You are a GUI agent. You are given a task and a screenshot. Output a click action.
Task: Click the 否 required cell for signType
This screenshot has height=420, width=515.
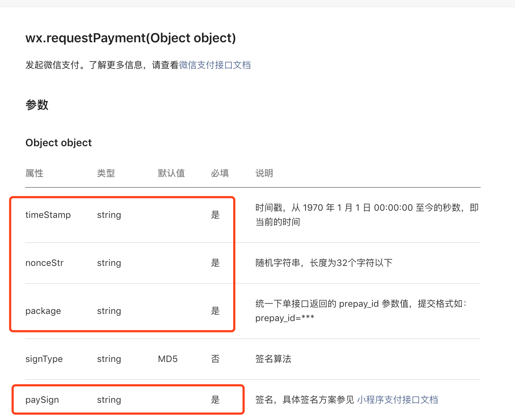[215, 359]
